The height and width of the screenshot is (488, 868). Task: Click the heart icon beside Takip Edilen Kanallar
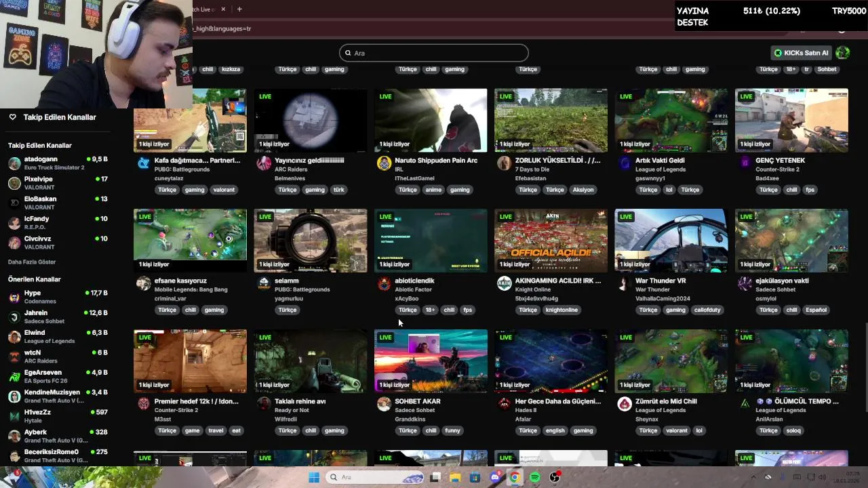point(12,117)
